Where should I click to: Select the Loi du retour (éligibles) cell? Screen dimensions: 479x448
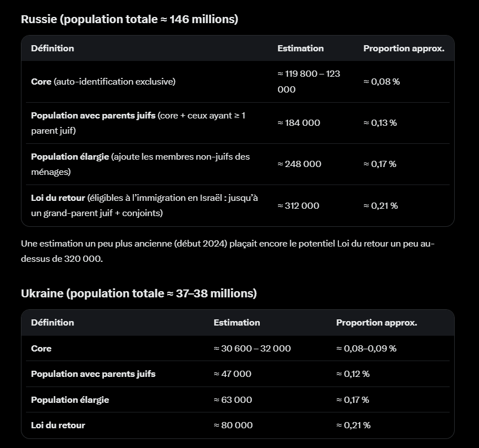(144, 205)
